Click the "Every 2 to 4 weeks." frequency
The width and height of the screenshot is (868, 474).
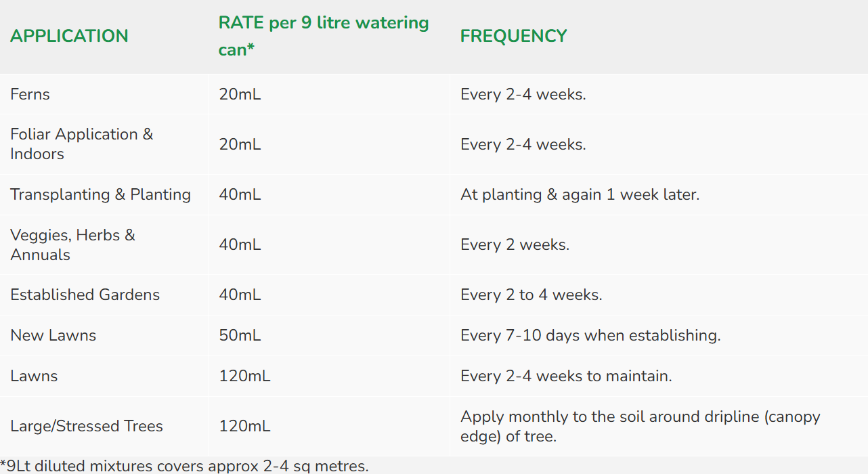point(531,295)
